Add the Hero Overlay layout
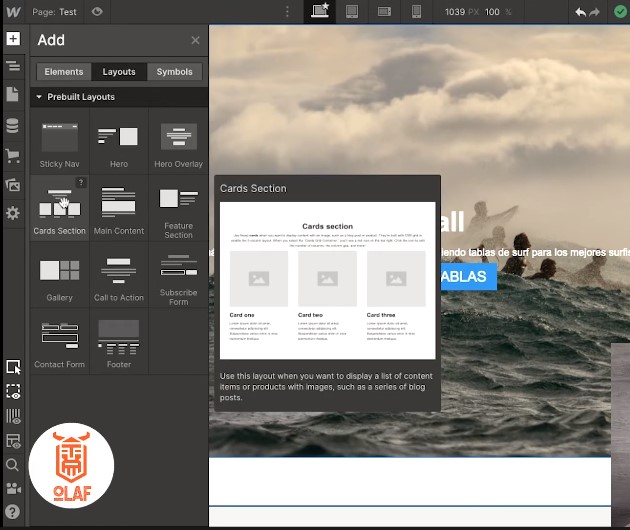The width and height of the screenshot is (630, 530). pos(178,141)
